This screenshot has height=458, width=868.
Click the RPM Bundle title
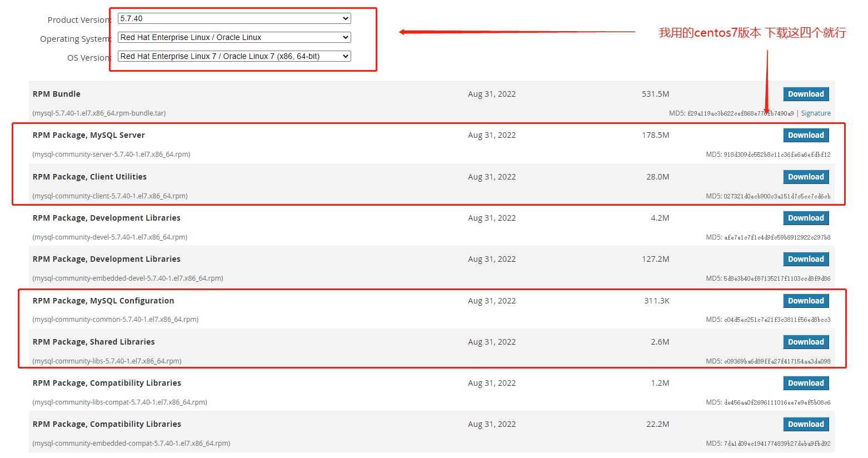pos(57,94)
